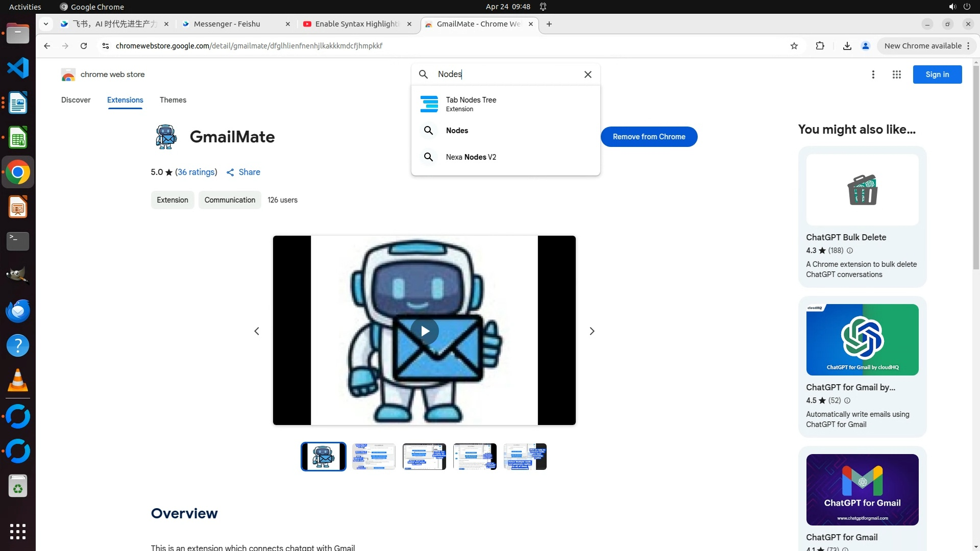The width and height of the screenshot is (980, 551).
Task: Open the web store three-dot menu
Action: click(x=873, y=74)
